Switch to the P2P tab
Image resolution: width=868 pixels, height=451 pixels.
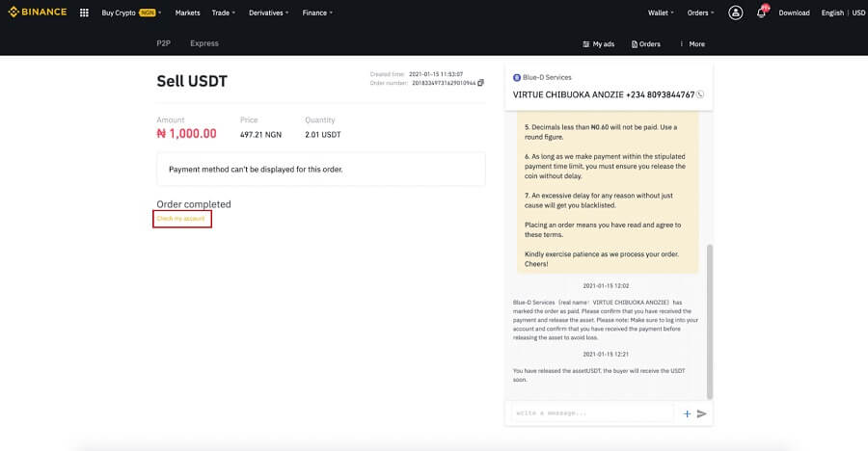click(x=163, y=43)
